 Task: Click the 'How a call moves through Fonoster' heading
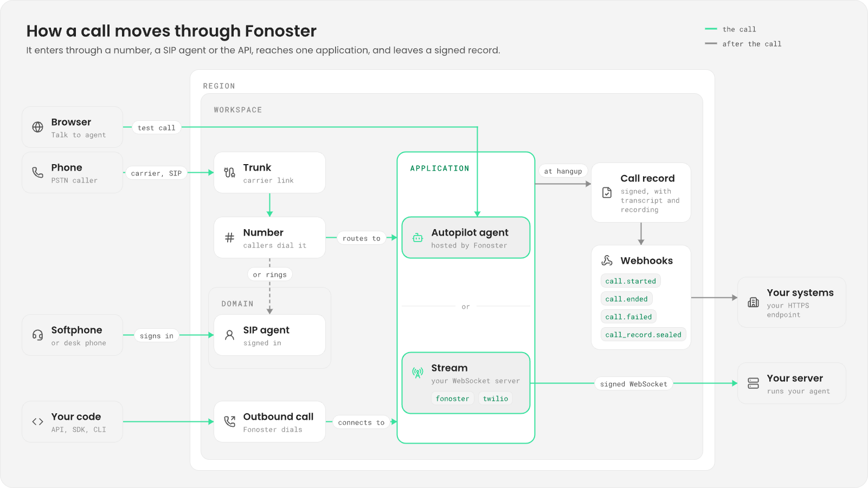click(171, 31)
